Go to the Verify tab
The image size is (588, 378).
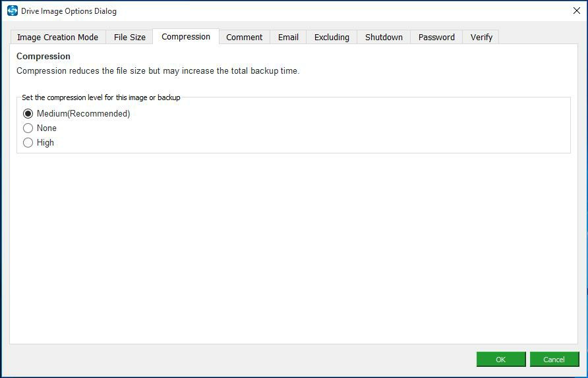tap(481, 37)
